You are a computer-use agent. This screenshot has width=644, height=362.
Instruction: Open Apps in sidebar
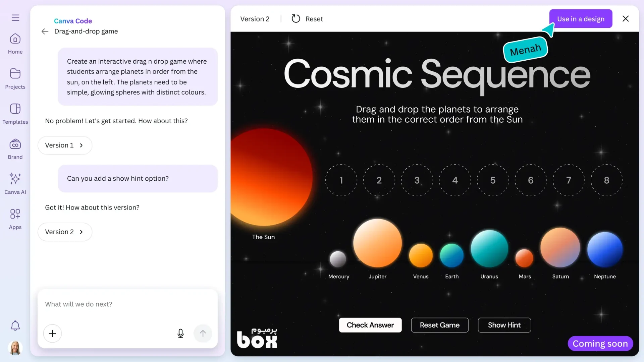(x=15, y=219)
